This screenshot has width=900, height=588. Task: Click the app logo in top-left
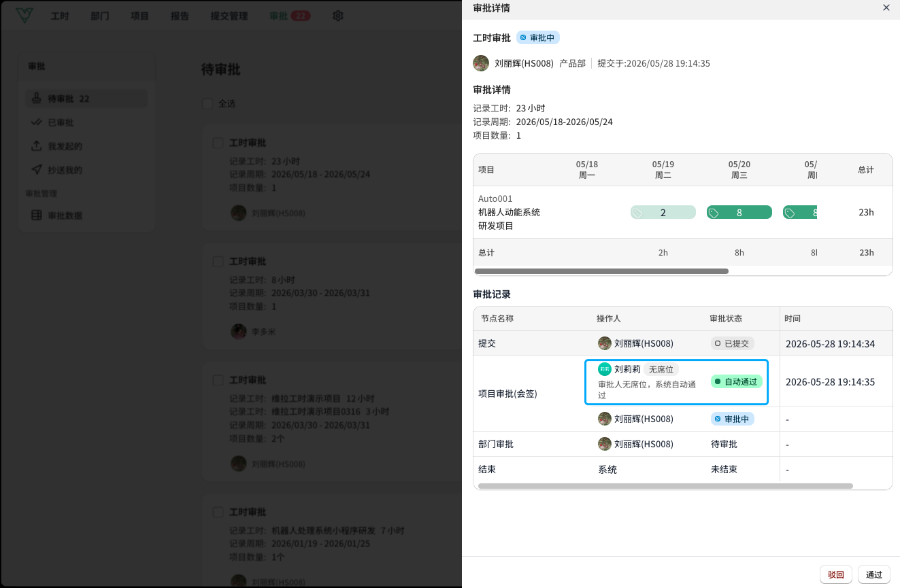point(25,16)
